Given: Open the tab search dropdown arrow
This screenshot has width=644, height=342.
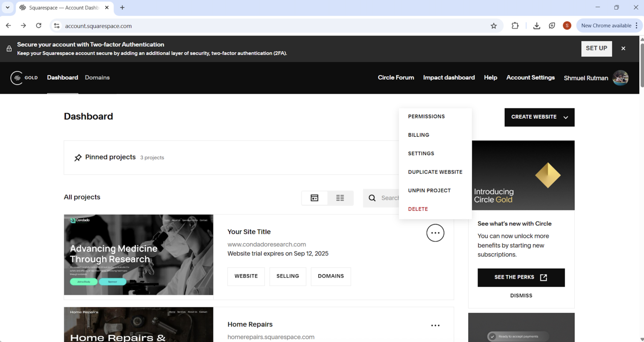Looking at the screenshot, I should [x=7, y=8].
